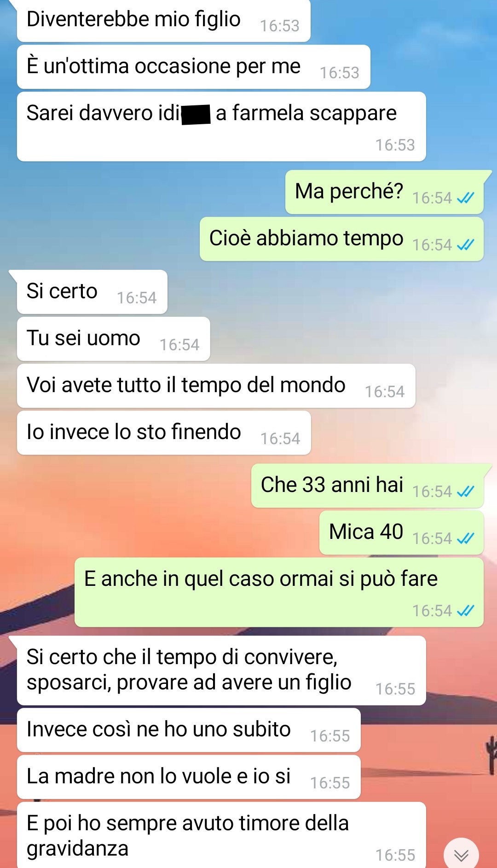Select the 'Tu sei uomo' message
This screenshot has height=868, width=497.
(114, 339)
